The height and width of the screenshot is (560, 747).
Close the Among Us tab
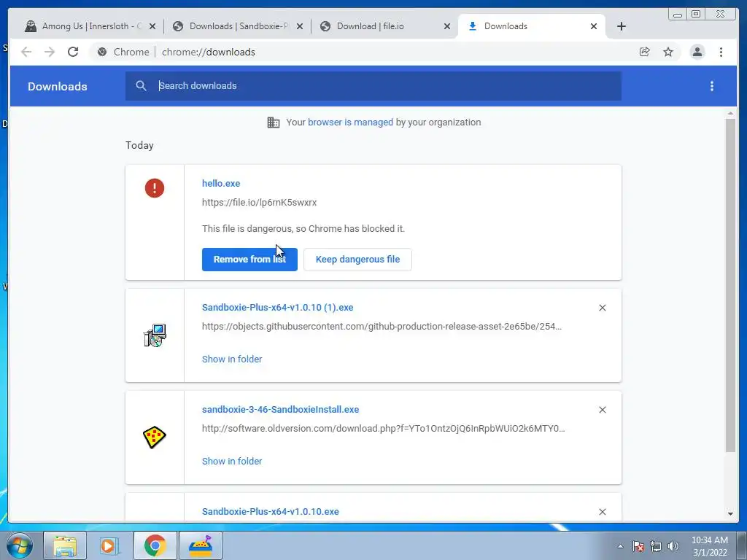point(152,26)
